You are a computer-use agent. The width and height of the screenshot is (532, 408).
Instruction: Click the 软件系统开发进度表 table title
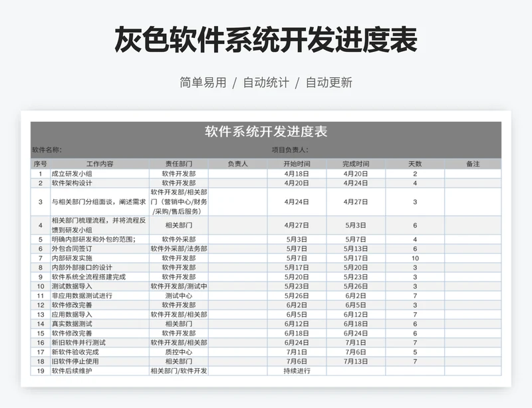[266, 132]
